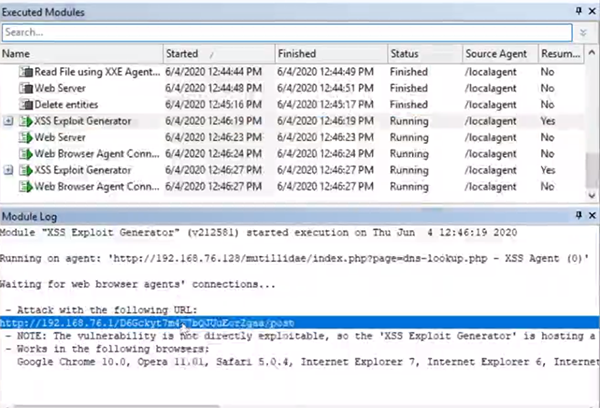Click 6/4/2020 12:44:51 PM finished cell

click(325, 88)
